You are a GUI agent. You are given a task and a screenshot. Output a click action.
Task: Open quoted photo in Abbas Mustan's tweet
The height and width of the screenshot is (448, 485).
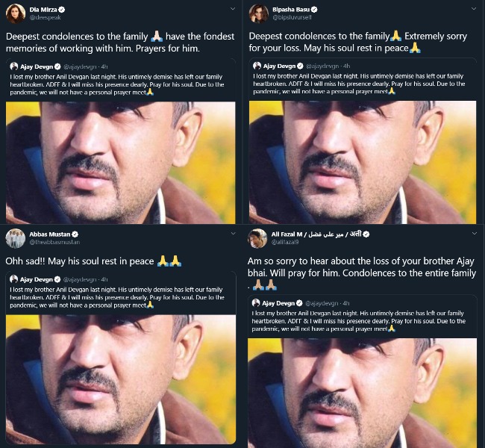[x=121, y=379]
